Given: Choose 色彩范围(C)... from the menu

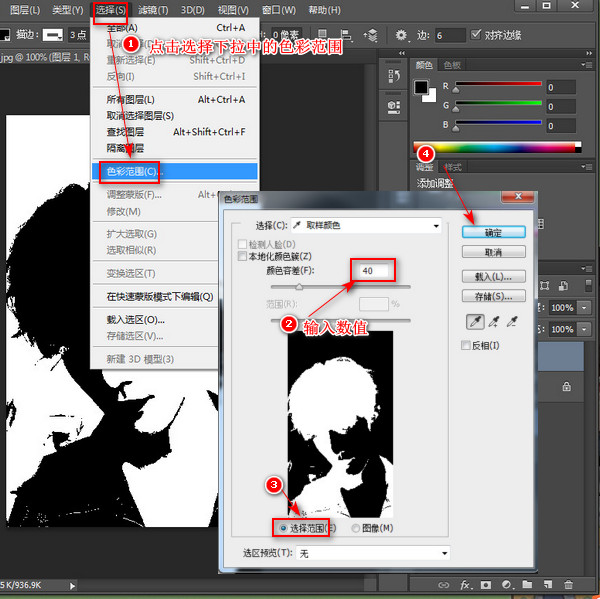Looking at the screenshot, I should coord(174,171).
